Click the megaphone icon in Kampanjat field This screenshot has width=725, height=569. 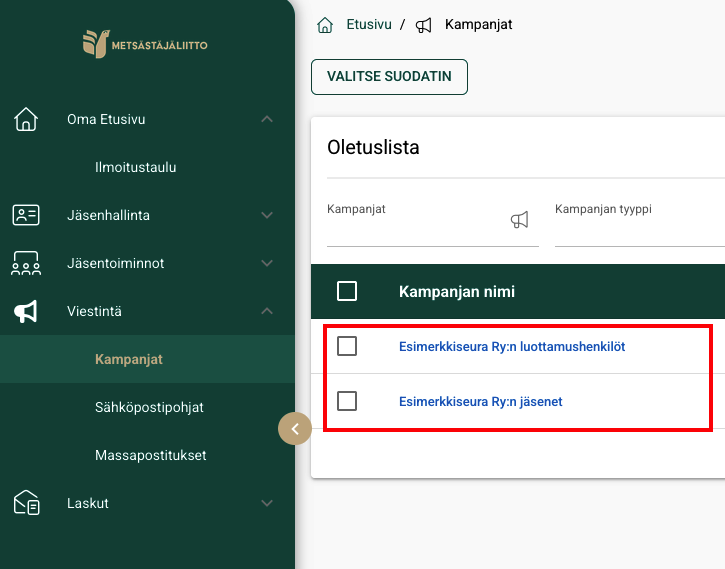[x=520, y=220]
